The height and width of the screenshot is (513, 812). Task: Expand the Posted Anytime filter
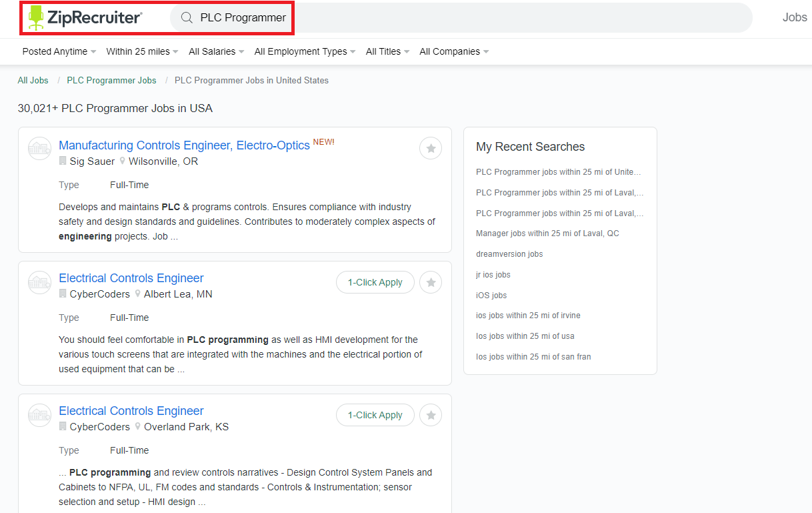59,51
